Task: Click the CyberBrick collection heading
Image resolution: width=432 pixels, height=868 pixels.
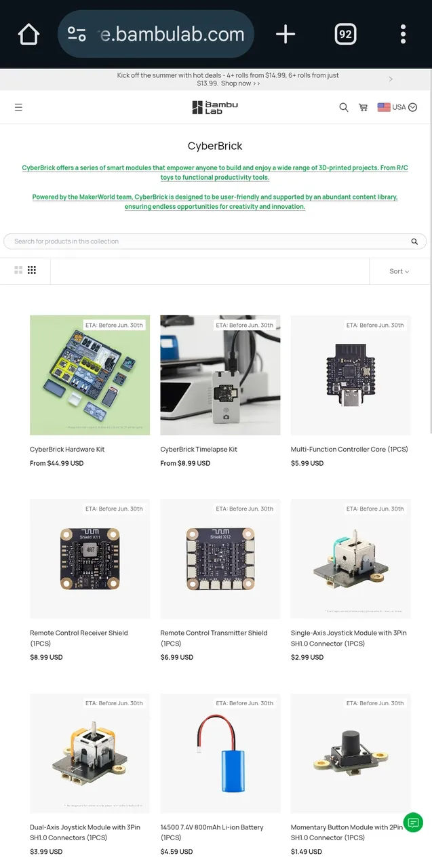Action: click(x=215, y=146)
